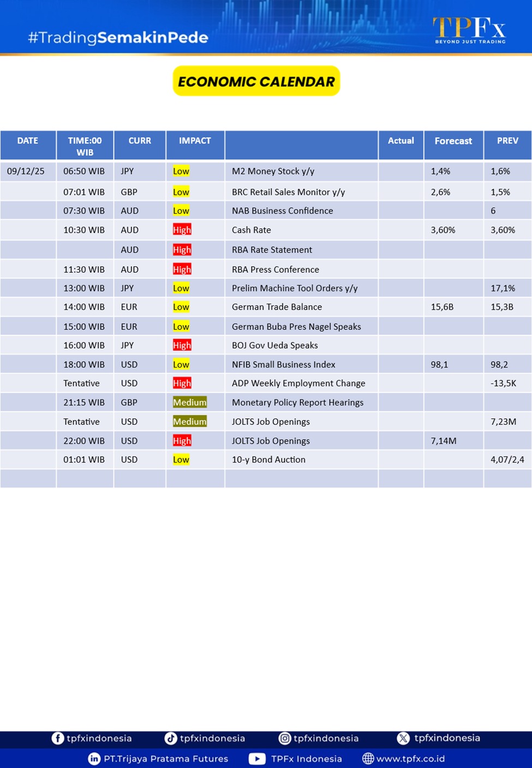Click the Medium badge for Monetary Policy Report Hearings
The image size is (532, 768).
[x=189, y=403]
